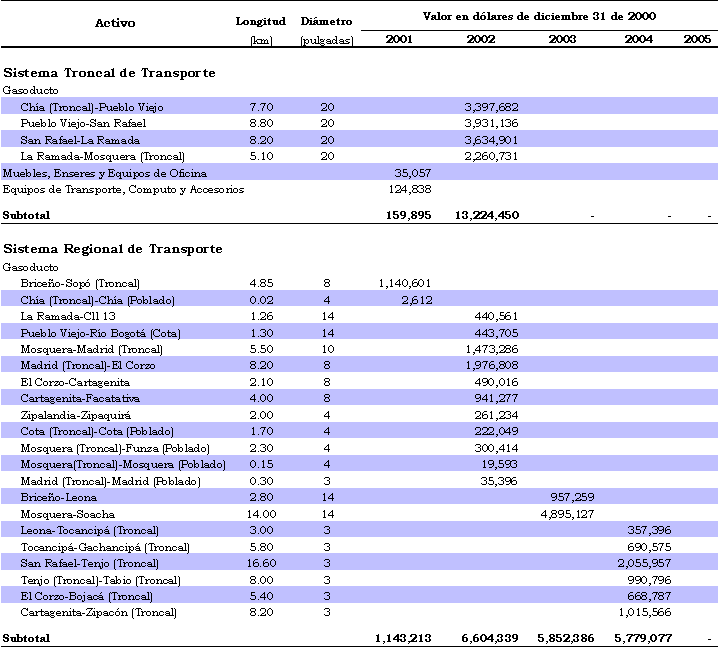Select the 'Briceño-Sopó (Troncal)' row label
The width and height of the screenshot is (718, 647).
tap(80, 283)
